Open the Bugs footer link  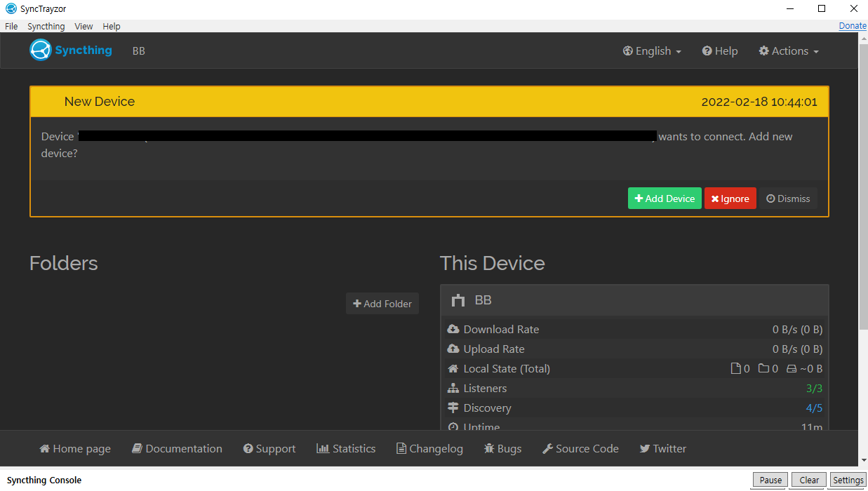point(503,448)
